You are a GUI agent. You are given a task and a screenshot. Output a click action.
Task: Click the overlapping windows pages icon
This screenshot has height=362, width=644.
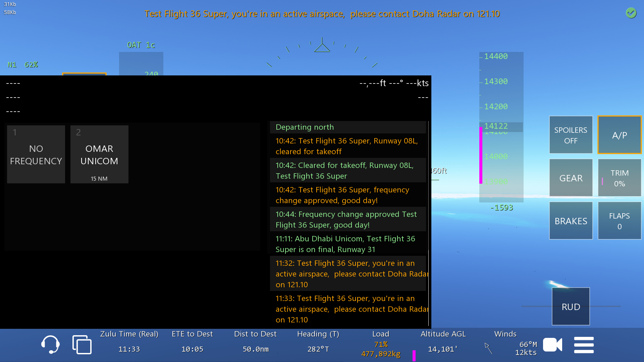pos(82,345)
